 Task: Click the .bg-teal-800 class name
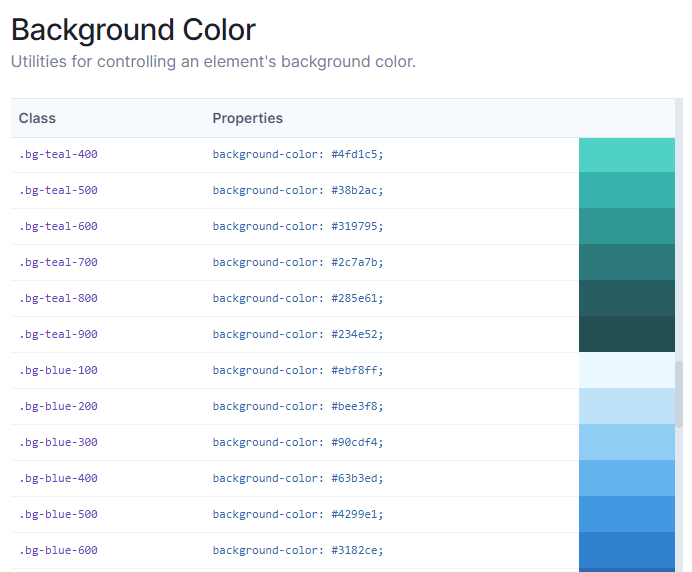point(58,298)
